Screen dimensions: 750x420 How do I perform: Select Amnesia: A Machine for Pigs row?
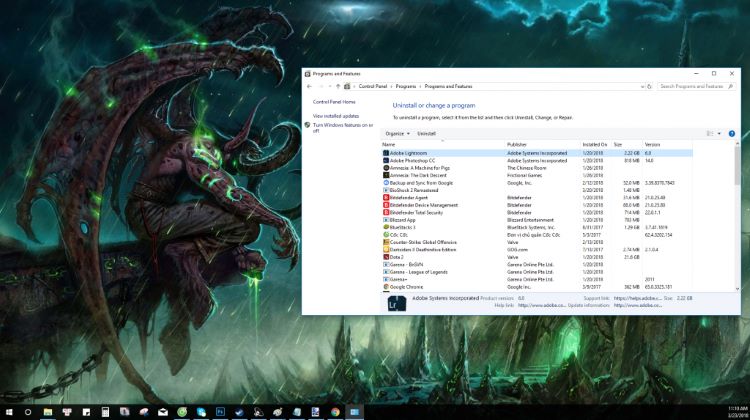537,168
